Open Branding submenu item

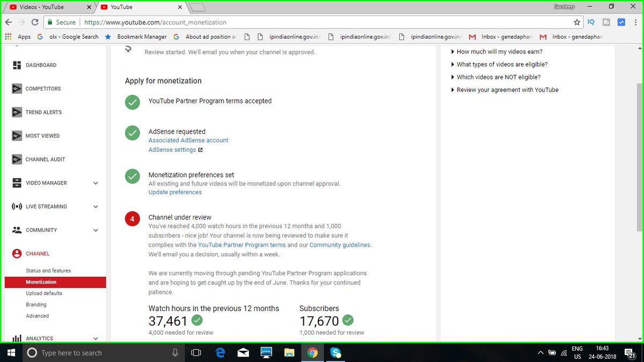pos(36,305)
